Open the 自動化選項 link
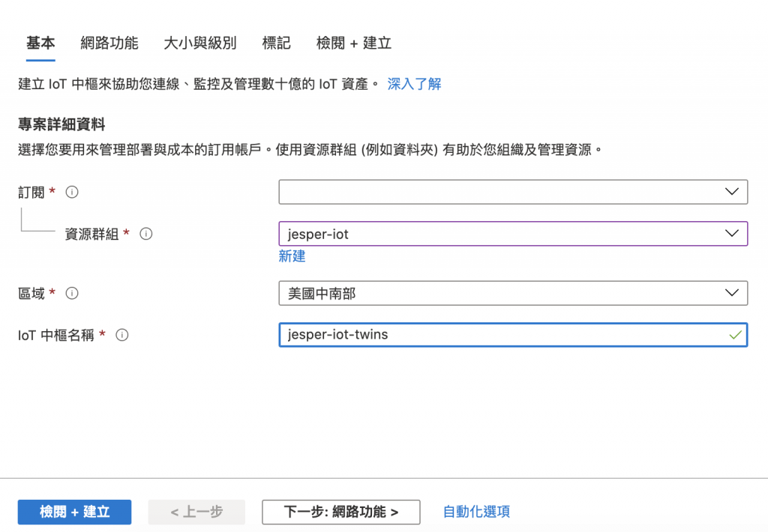Screen dimensions: 768x532 (476, 512)
